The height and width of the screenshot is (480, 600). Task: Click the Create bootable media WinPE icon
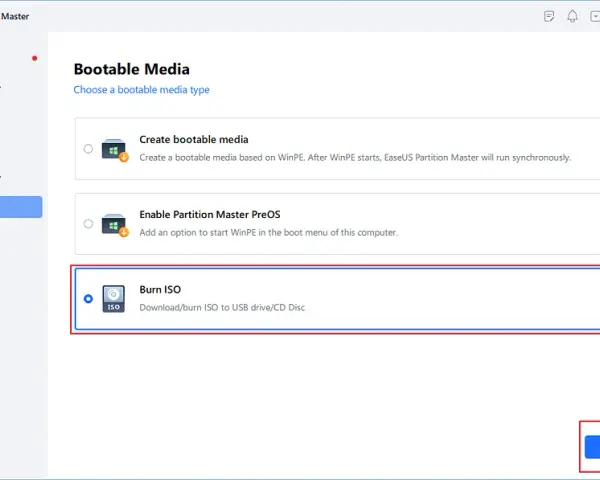115,150
